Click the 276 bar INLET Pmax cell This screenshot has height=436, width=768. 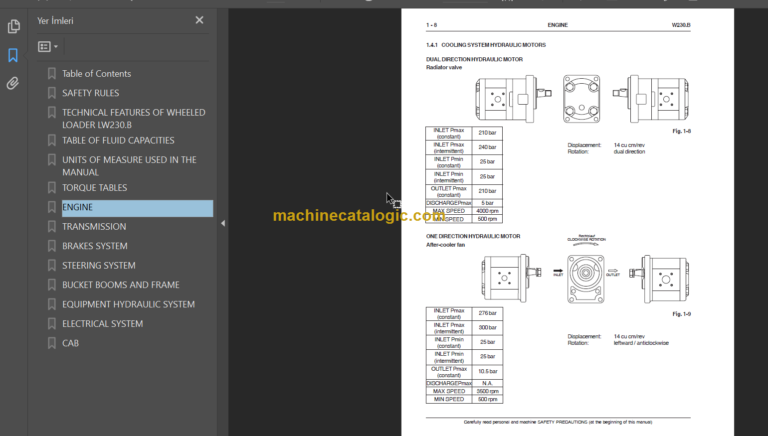point(488,313)
